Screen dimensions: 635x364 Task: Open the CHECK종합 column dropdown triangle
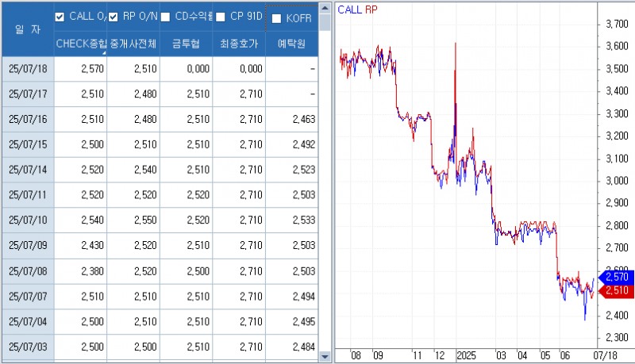[103, 52]
